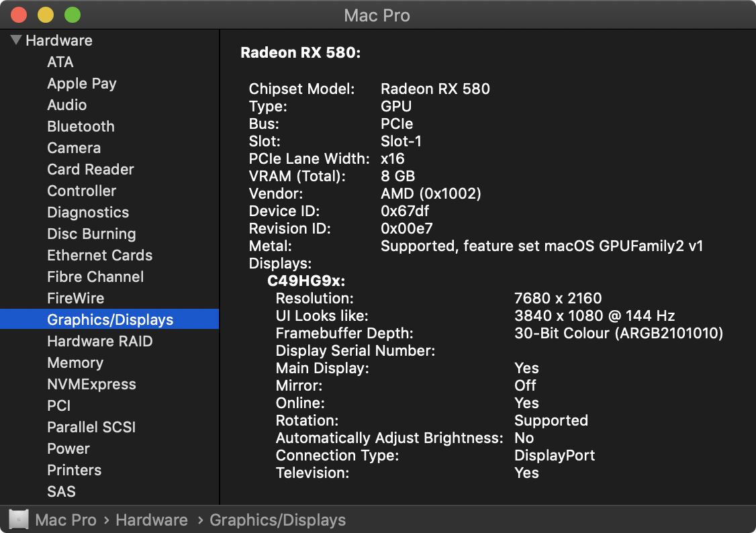756x533 pixels.
Task: Click Hardware in the path bar
Action: coord(151,520)
